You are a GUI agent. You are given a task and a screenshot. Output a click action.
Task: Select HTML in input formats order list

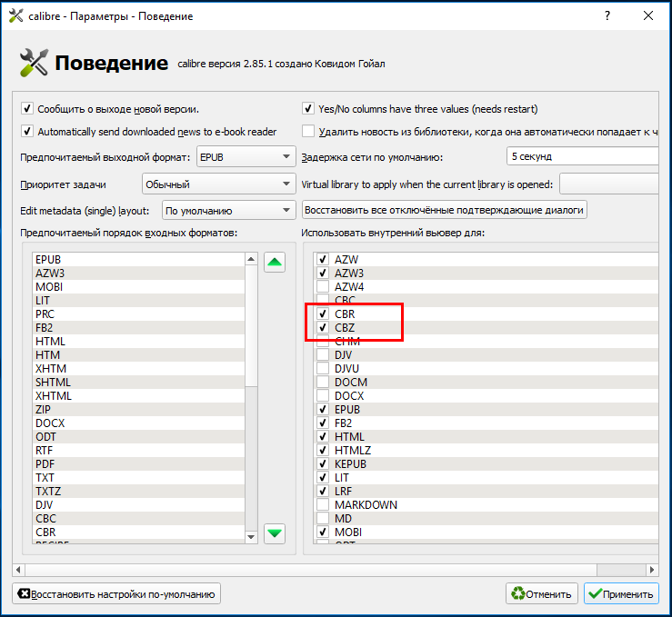pyautogui.click(x=138, y=342)
